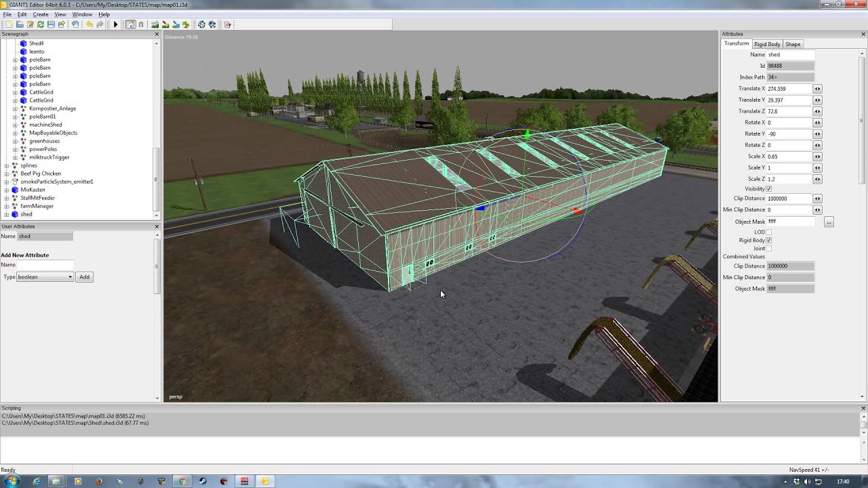Select the milktruckTrigger tree item
The image size is (868, 488).
50,157
